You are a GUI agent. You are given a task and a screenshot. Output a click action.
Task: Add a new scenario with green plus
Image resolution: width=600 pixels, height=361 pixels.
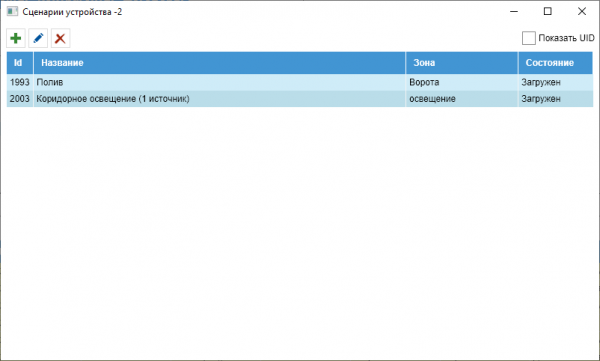point(16,38)
